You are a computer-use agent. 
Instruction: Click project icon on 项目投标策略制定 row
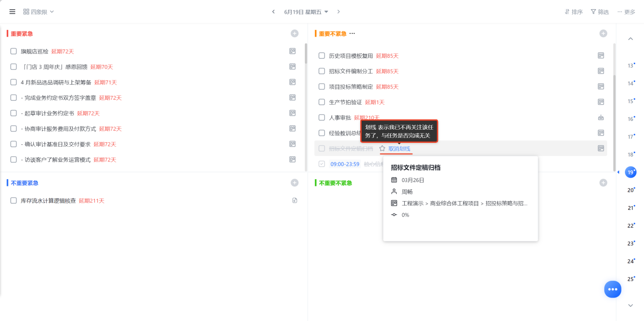pyautogui.click(x=601, y=87)
